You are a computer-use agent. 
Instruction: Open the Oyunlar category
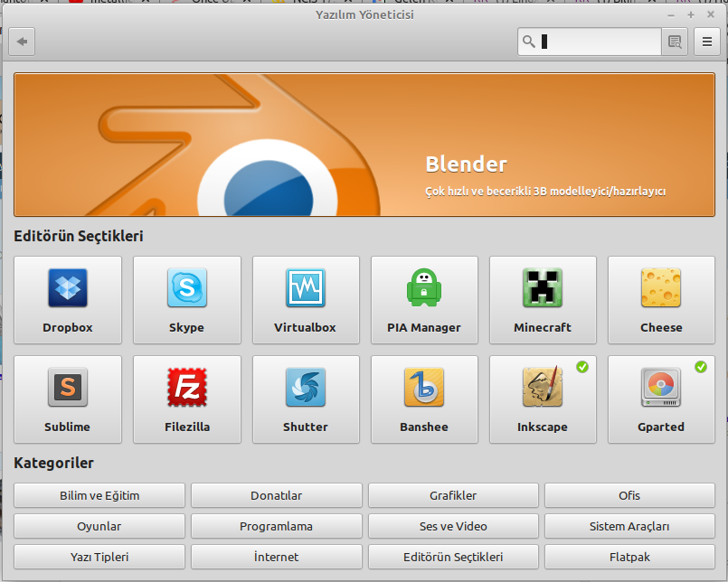99,526
